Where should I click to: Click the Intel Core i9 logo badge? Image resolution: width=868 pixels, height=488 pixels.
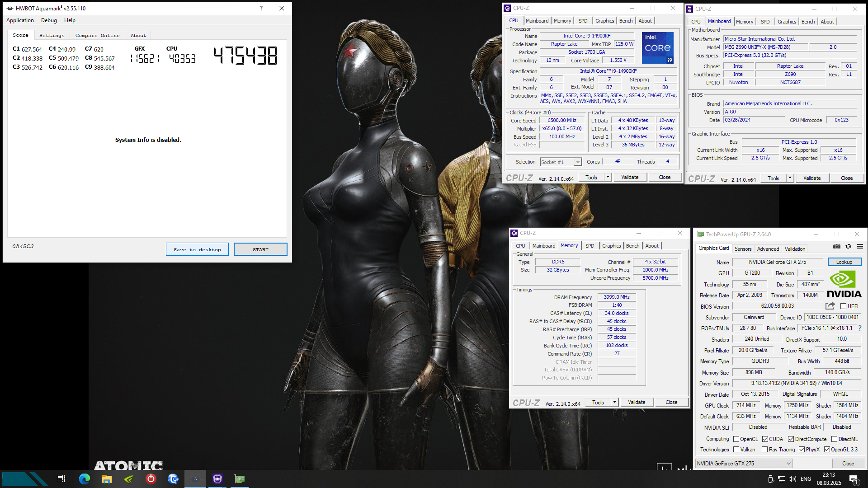658,47
